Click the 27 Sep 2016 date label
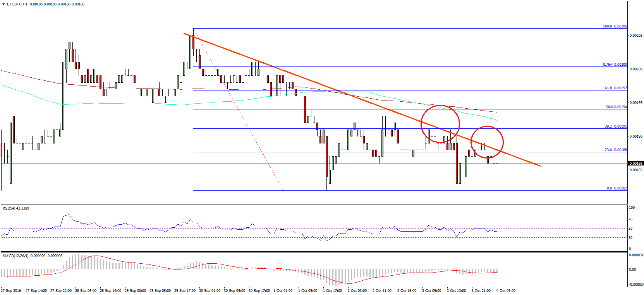Image resolution: width=644 pixels, height=295 pixels. 11,291
